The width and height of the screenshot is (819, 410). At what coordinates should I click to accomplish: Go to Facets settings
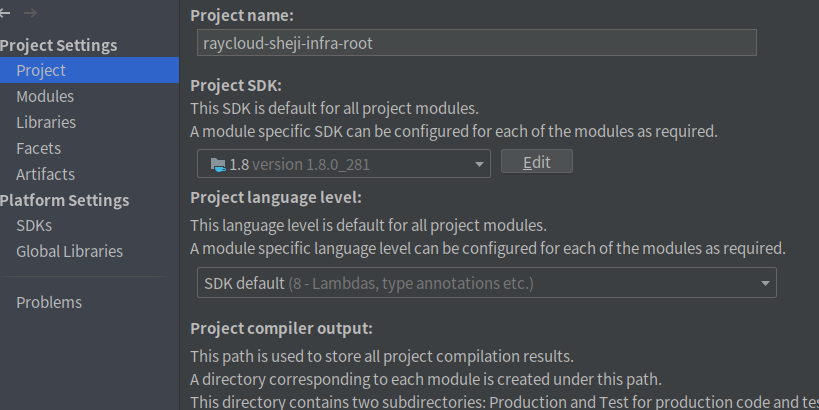click(38, 148)
